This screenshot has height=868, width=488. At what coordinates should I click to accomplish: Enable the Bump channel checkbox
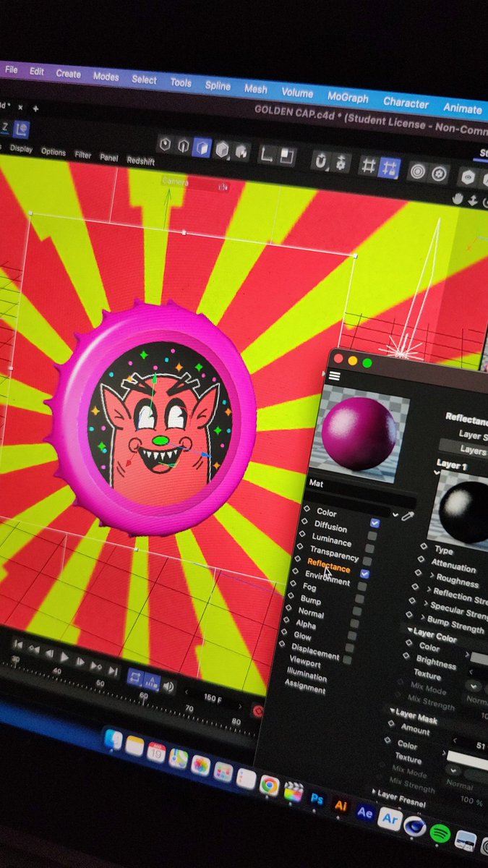(356, 612)
